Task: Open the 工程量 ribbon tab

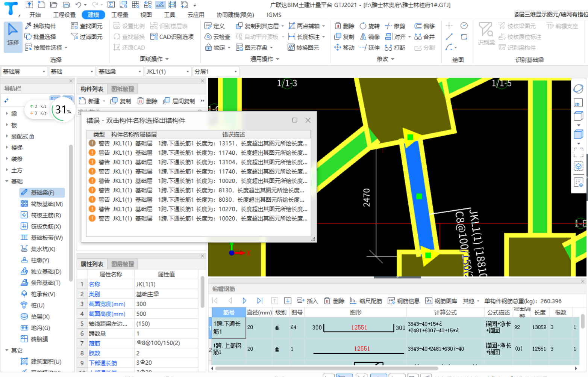Action: 120,15
